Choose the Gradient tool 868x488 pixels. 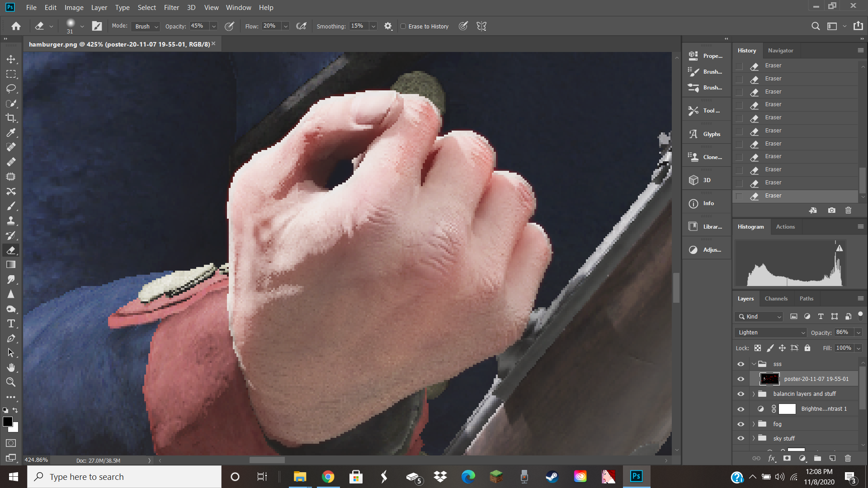(x=11, y=265)
